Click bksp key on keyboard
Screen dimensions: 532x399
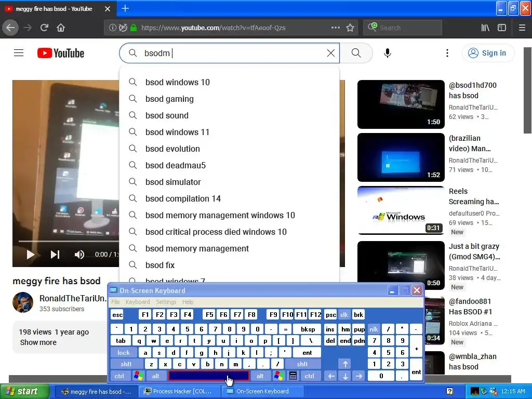[x=308, y=329]
